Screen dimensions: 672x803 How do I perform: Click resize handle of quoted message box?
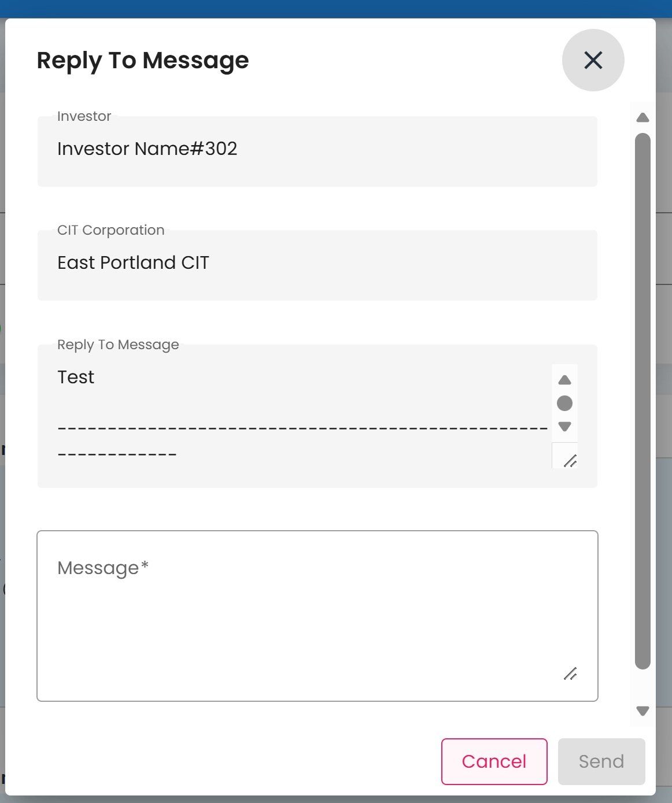(570, 461)
